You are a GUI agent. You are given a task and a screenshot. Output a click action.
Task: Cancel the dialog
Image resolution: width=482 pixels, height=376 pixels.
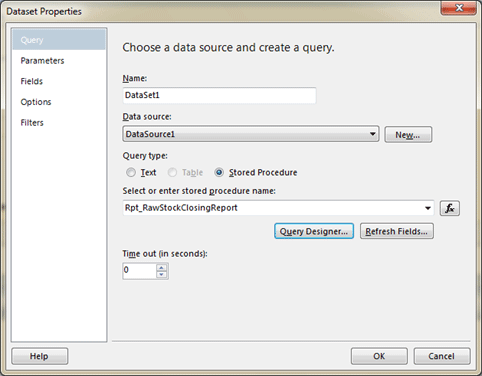[442, 356]
